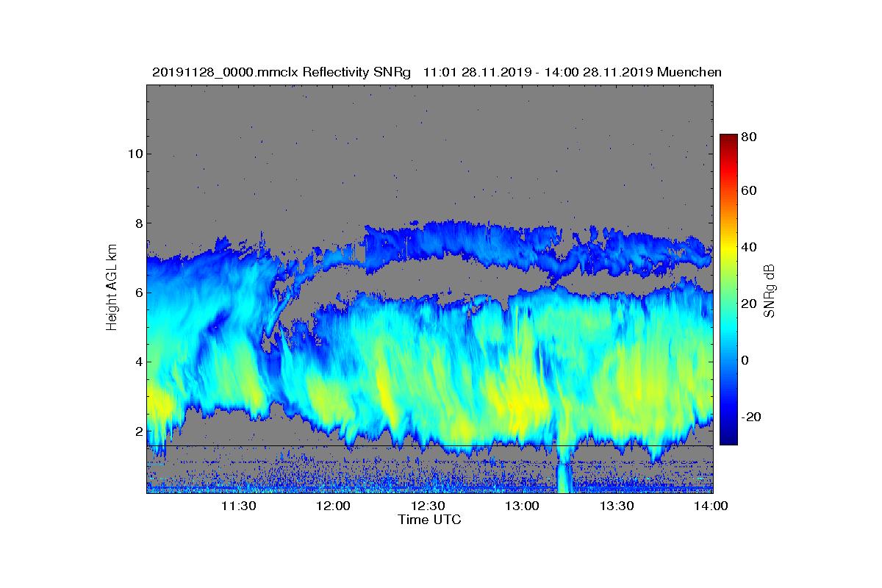The width and height of the screenshot is (882, 588).
Task: Click the 12:00 time tick label
Action: [x=334, y=506]
